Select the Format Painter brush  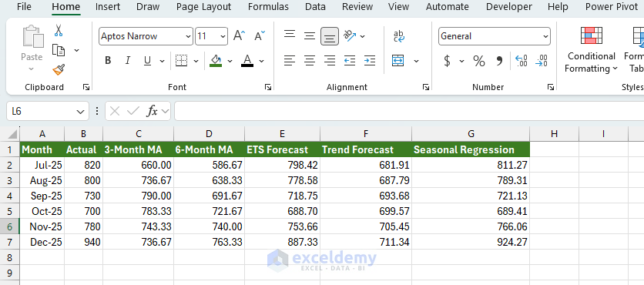(59, 70)
